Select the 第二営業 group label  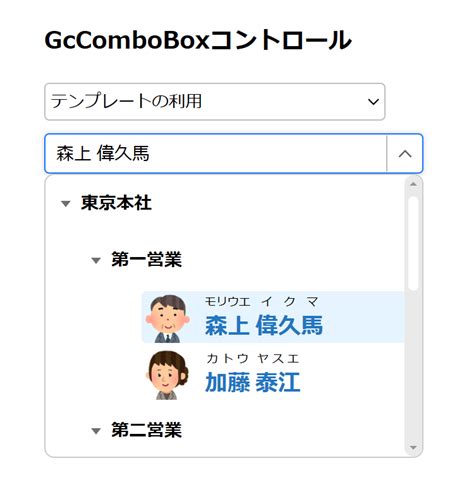(147, 430)
